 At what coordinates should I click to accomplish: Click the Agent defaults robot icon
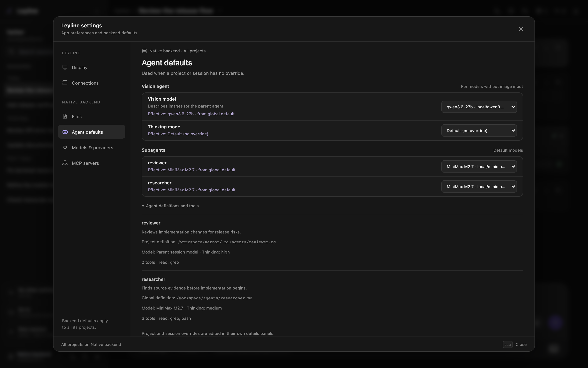65,132
